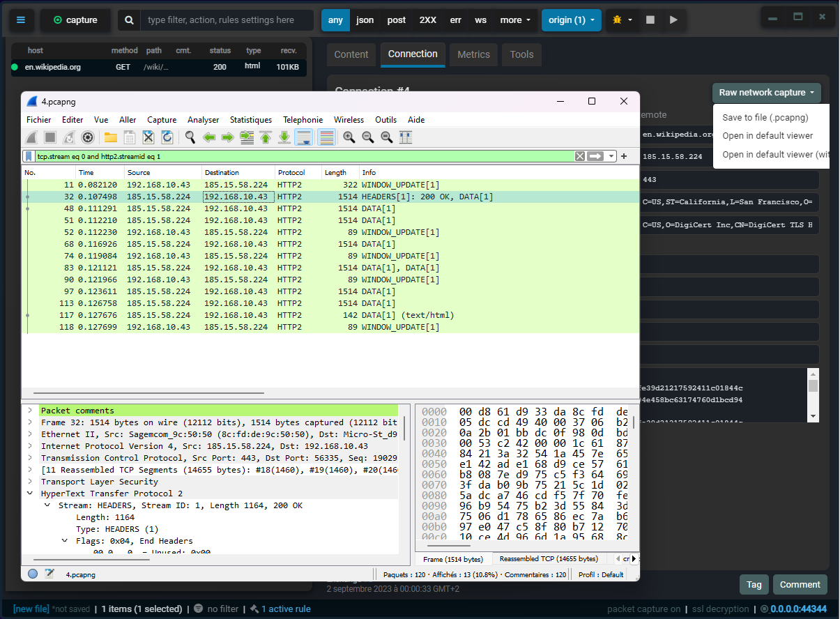
Task: Zoom out on Wireshark packet text
Action: tap(368, 137)
